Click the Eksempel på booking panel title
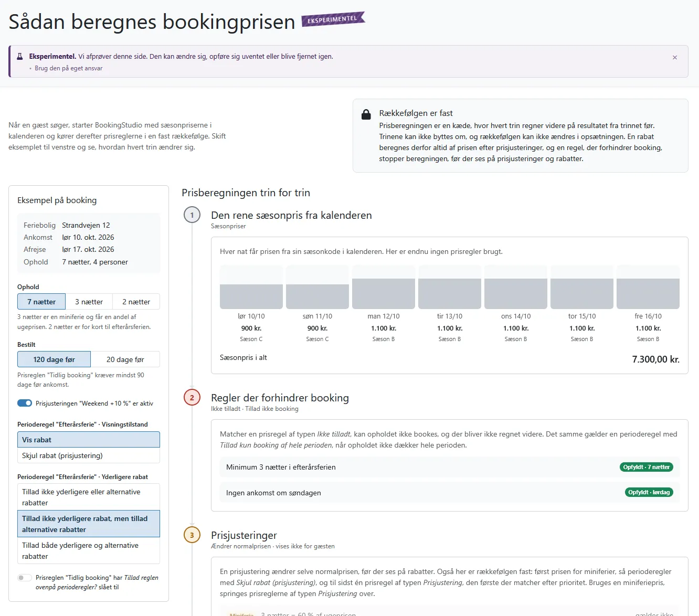Screen dimensions: 699x616 pyautogui.click(x=57, y=200)
